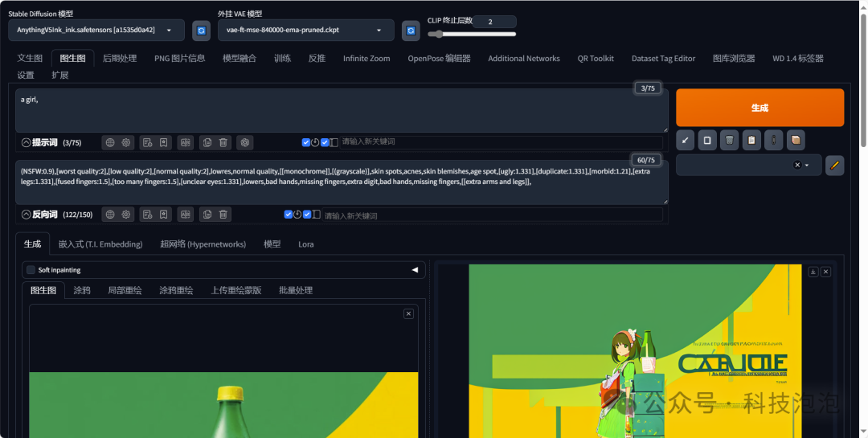Clear prompt with trash icon in 提示词 toolbar

[223, 142]
